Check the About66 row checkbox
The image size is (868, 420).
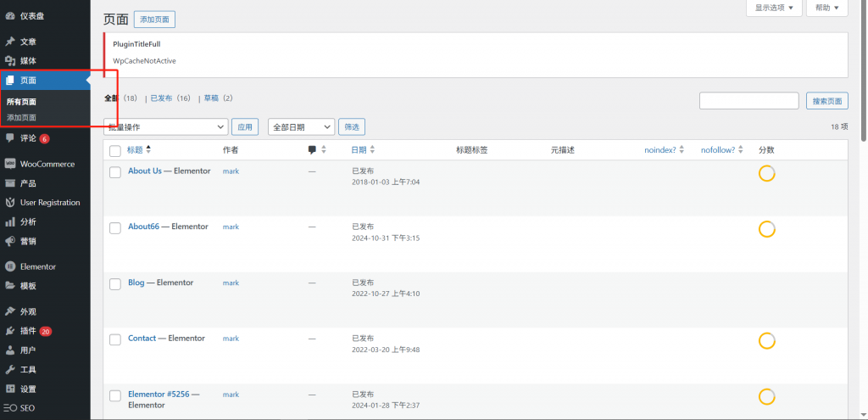point(115,227)
